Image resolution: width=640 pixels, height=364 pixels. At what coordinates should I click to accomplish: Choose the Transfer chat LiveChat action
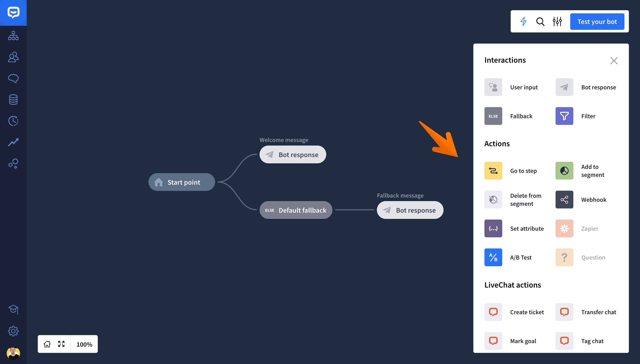point(586,312)
